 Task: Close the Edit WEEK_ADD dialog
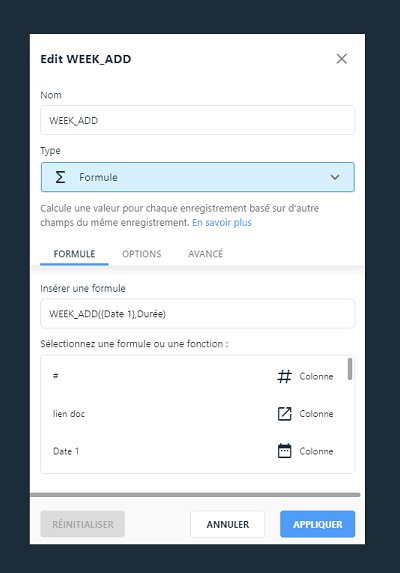click(x=342, y=59)
